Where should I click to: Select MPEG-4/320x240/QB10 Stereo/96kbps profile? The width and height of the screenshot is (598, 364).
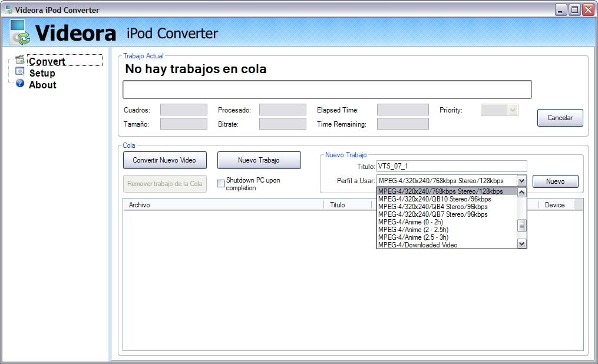tap(447, 199)
